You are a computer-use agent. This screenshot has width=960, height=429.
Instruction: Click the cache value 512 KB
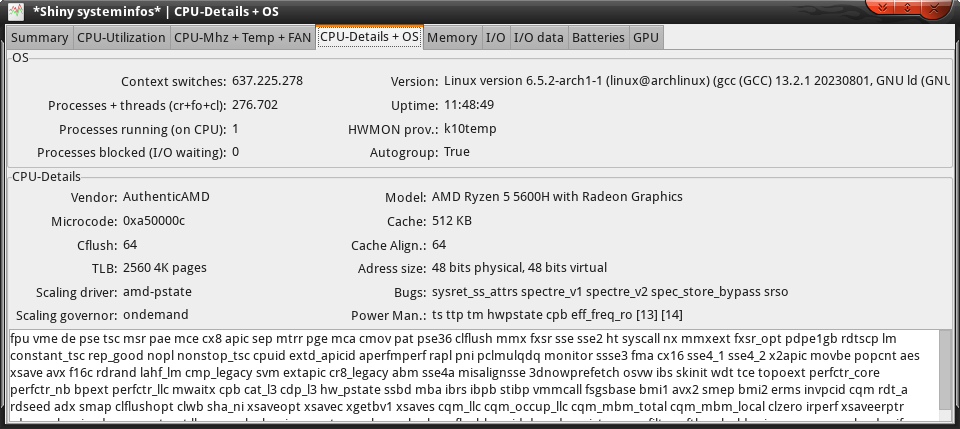[x=452, y=220]
